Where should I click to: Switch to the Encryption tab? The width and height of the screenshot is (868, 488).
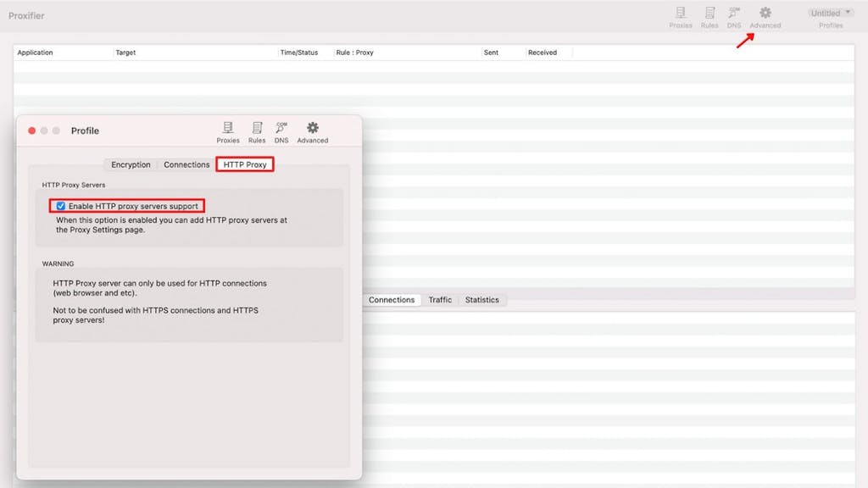coord(131,165)
